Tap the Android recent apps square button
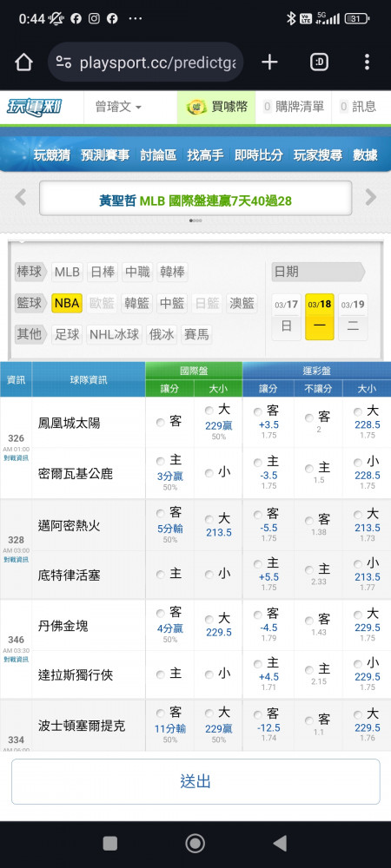The height and width of the screenshot is (868, 391). [110, 843]
